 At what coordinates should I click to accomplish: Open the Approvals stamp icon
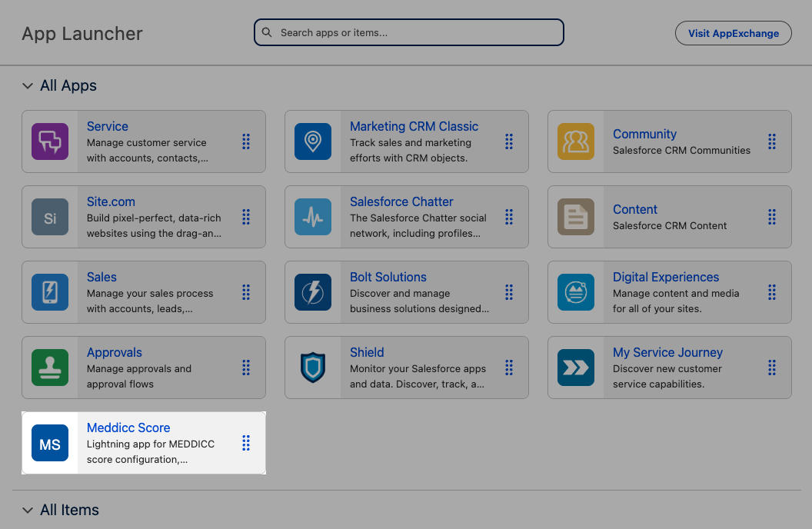(50, 368)
